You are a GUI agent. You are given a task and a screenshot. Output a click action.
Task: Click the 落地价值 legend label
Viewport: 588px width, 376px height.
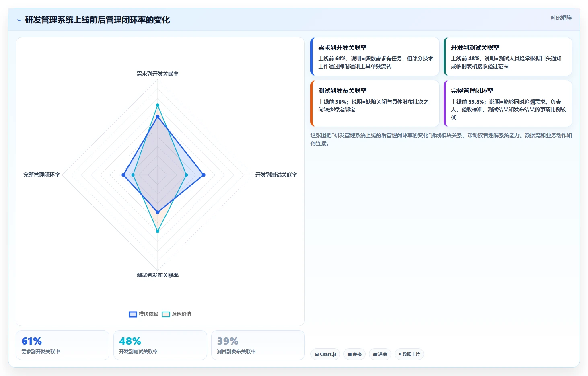click(181, 314)
